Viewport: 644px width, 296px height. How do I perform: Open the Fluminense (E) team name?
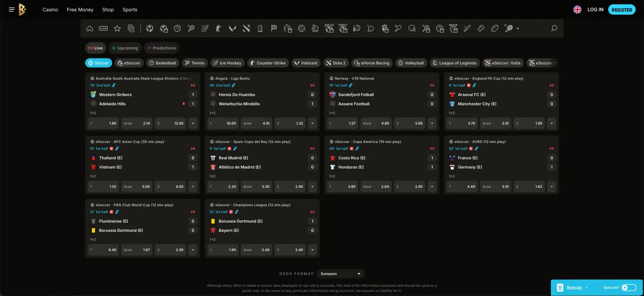click(x=113, y=221)
